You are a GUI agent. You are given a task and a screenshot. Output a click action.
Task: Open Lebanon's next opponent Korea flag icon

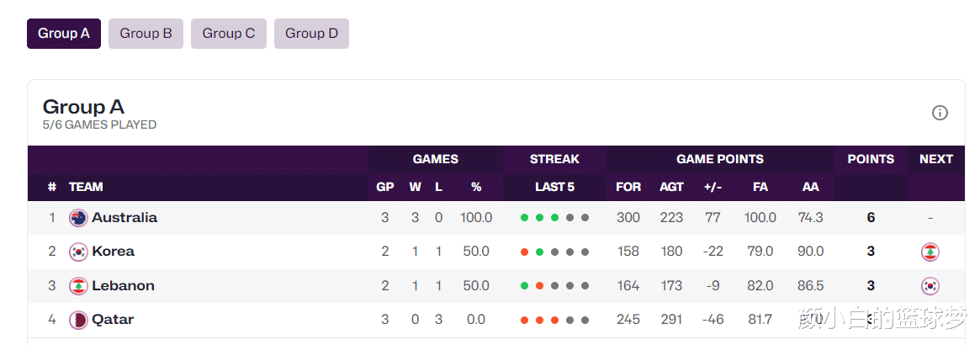coord(930,286)
